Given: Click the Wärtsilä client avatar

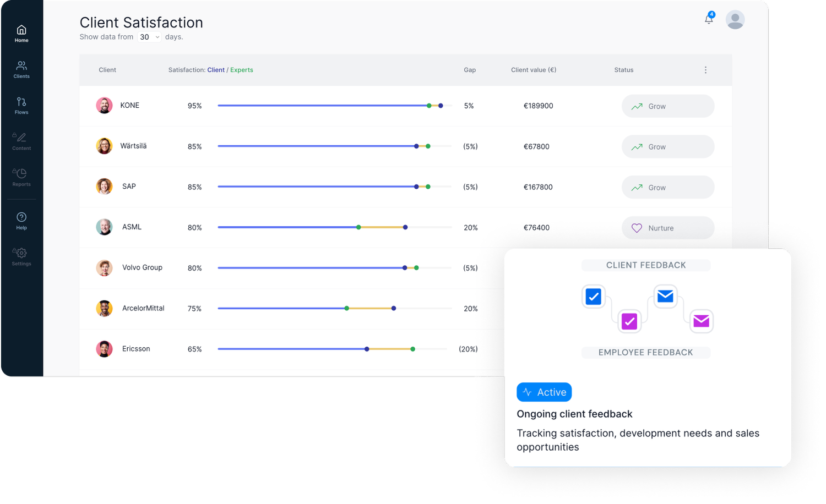Looking at the screenshot, I should pos(104,146).
